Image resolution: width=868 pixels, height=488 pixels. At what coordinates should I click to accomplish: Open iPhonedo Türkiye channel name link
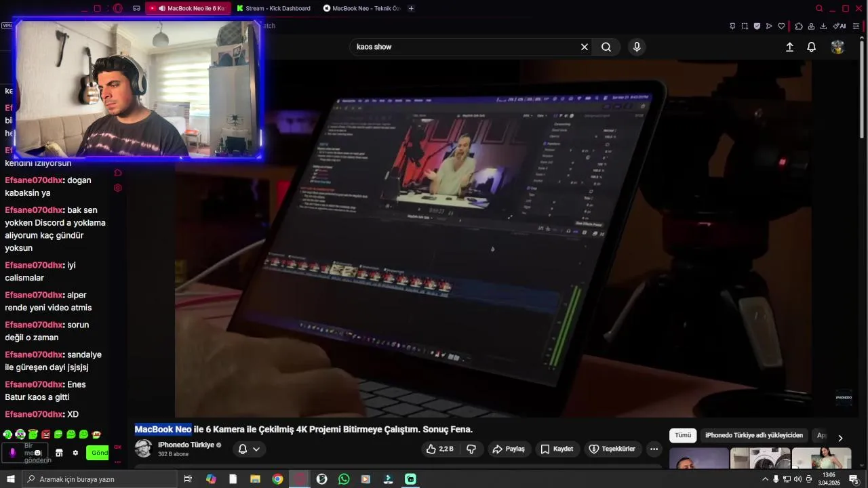click(x=186, y=445)
